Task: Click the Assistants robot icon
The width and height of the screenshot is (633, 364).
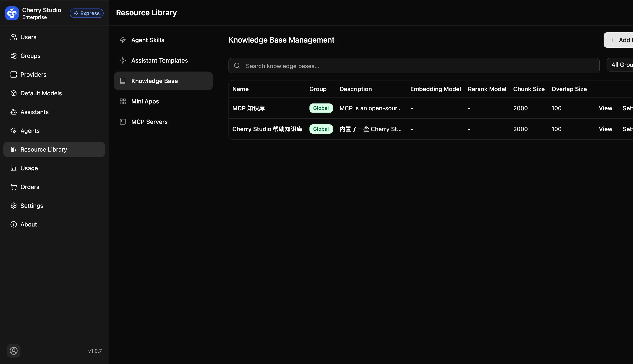Action: [x=13, y=112]
